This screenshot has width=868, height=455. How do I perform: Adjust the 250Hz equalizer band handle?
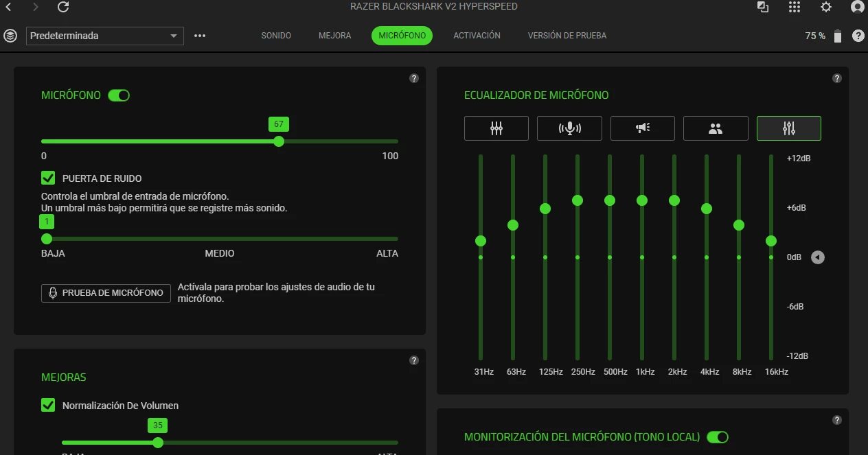(x=578, y=200)
